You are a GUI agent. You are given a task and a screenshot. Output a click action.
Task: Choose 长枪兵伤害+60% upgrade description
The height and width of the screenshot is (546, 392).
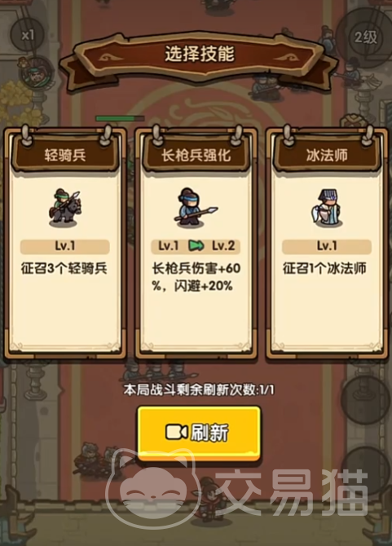196,277
